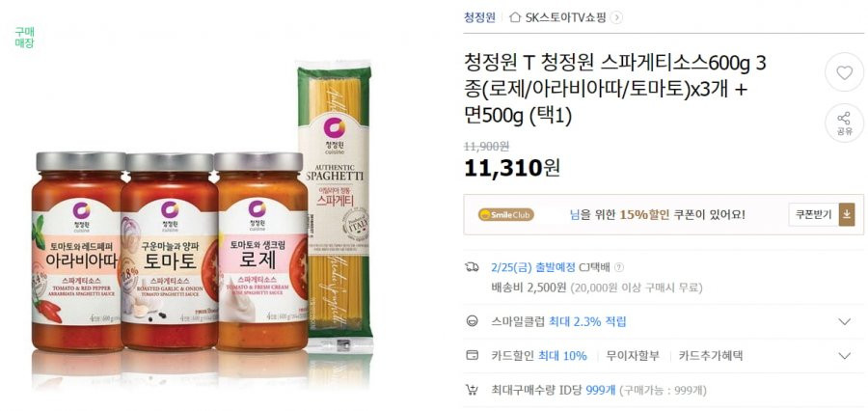Viewport: 868px width, 411px height.
Task: Click the heart wishlist icon
Action: (844, 72)
